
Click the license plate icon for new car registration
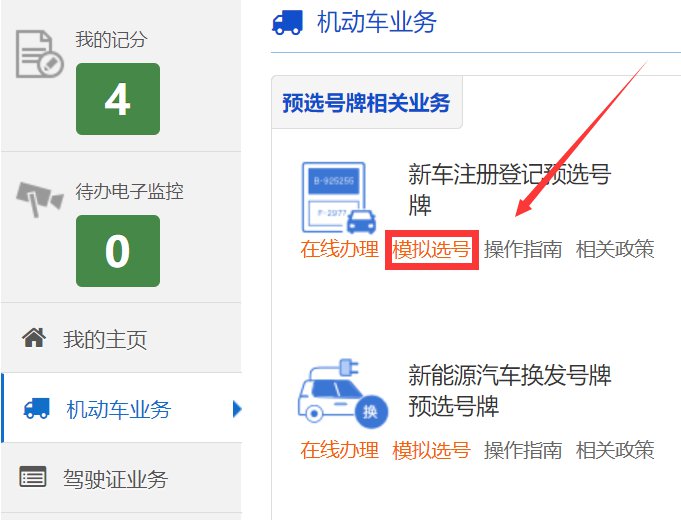(x=339, y=198)
